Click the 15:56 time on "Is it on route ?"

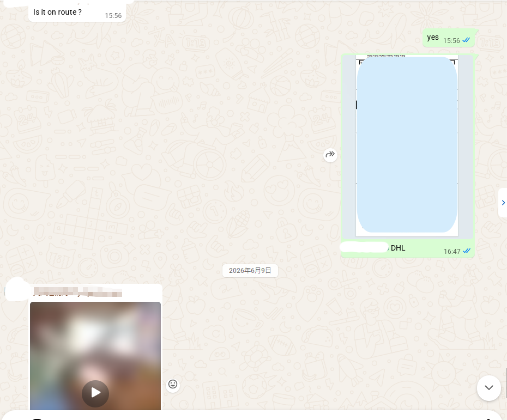click(113, 15)
